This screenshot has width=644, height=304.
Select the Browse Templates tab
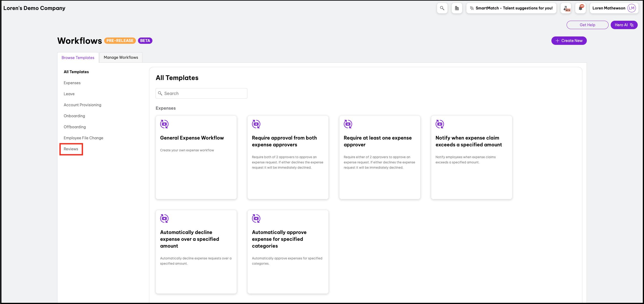[x=78, y=58]
